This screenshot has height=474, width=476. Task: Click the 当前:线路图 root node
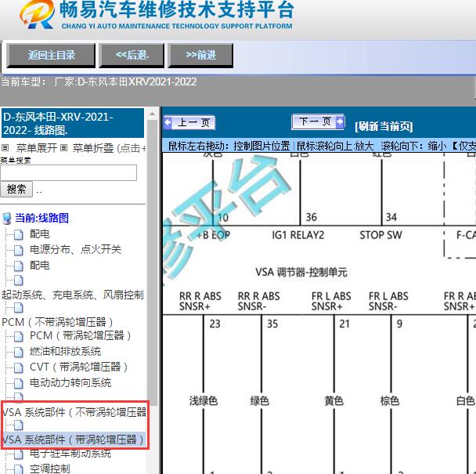pyautogui.click(x=42, y=218)
